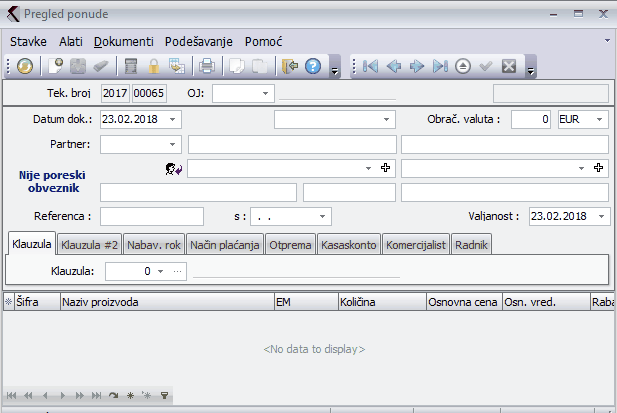The image size is (617, 413).
Task: Expand the EUR currency dropdown
Action: (599, 119)
